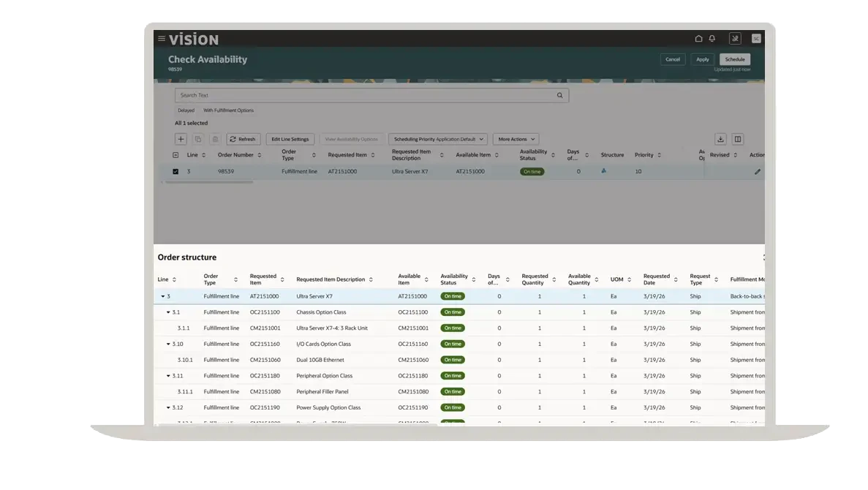Open the blue Structure icon for order 98539
The width and height of the screenshot is (868, 490).
coord(604,171)
